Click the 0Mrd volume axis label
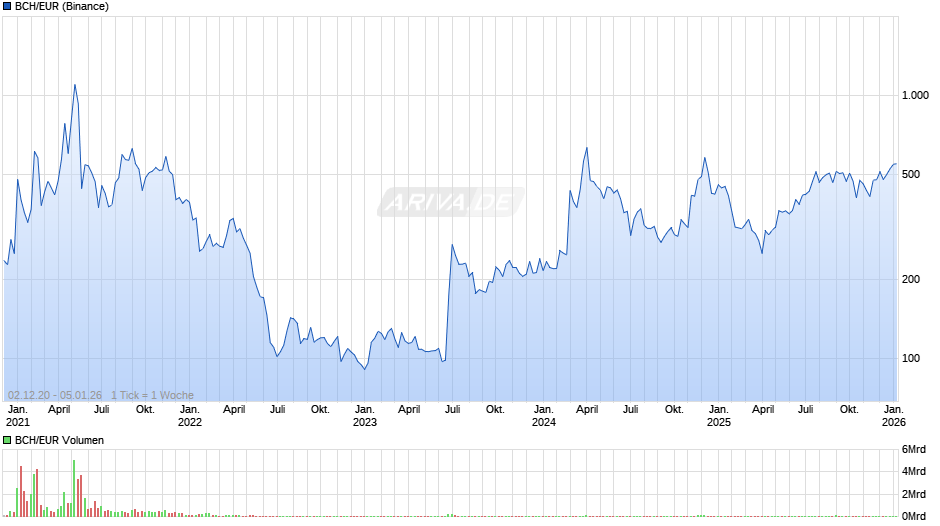Image resolution: width=940 pixels, height=526 pixels. click(914, 516)
